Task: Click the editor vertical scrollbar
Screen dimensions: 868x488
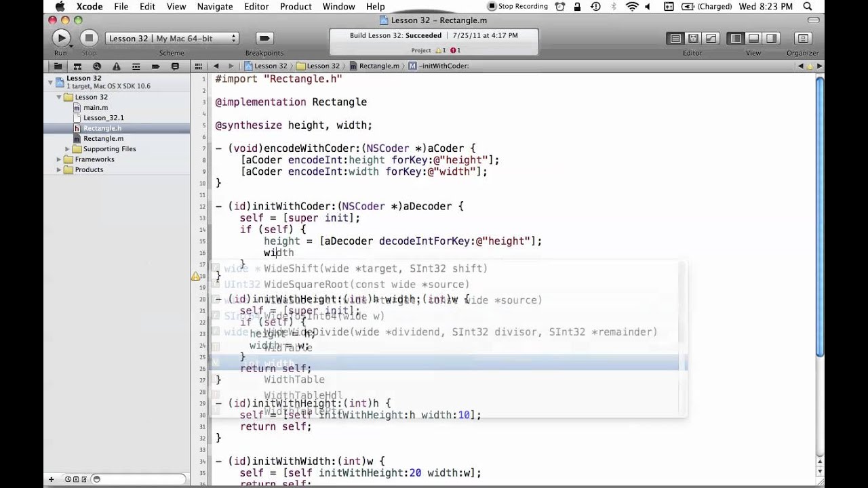Action: pos(819,217)
